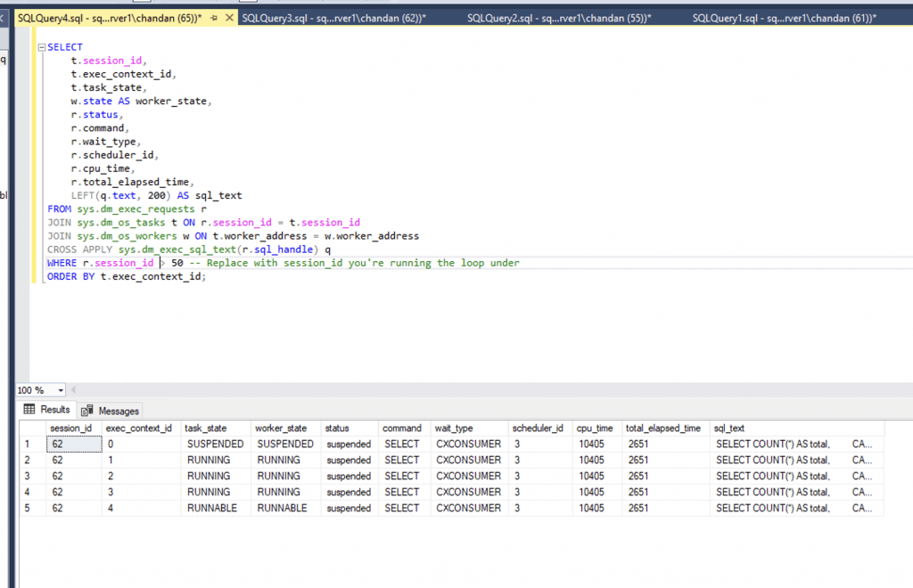Click the pin icon on SQLQuery4.sql tab
913x588 pixels.
(x=212, y=16)
